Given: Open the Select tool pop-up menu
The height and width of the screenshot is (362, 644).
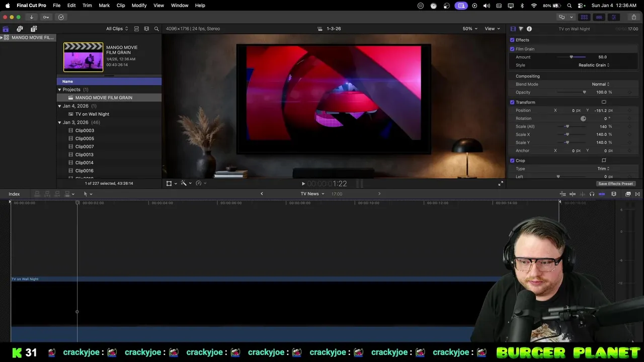Looking at the screenshot, I should pos(88,194).
